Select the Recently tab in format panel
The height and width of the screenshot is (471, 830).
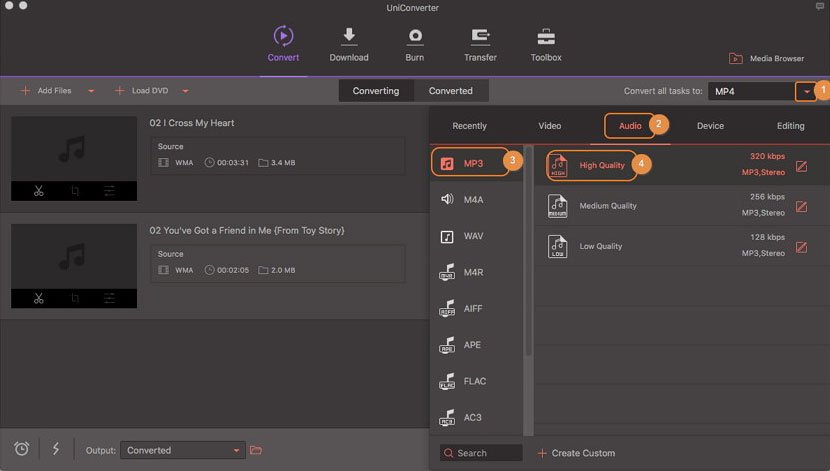coord(469,126)
